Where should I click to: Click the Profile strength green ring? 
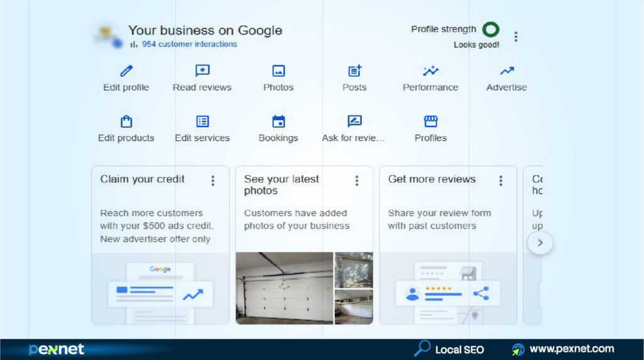[491, 30]
